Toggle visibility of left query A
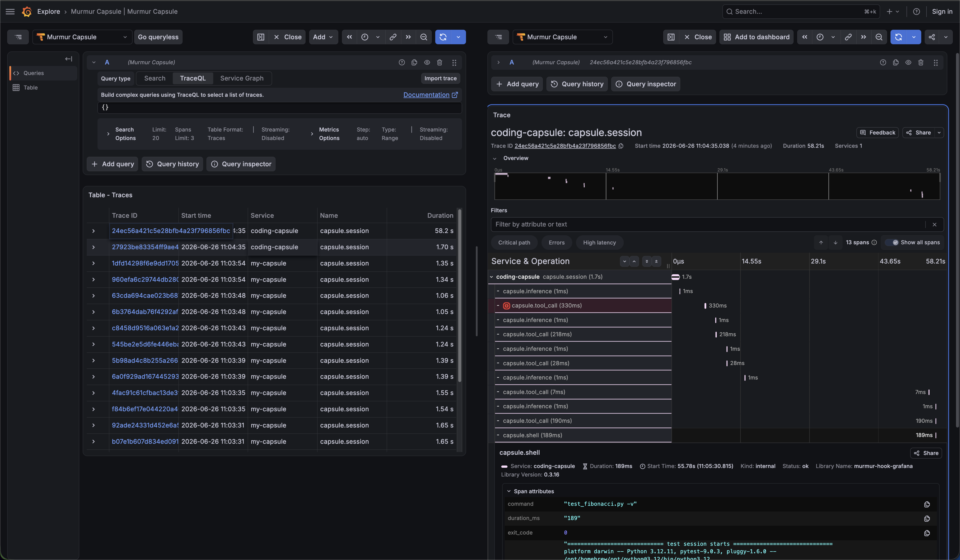 coord(427,62)
